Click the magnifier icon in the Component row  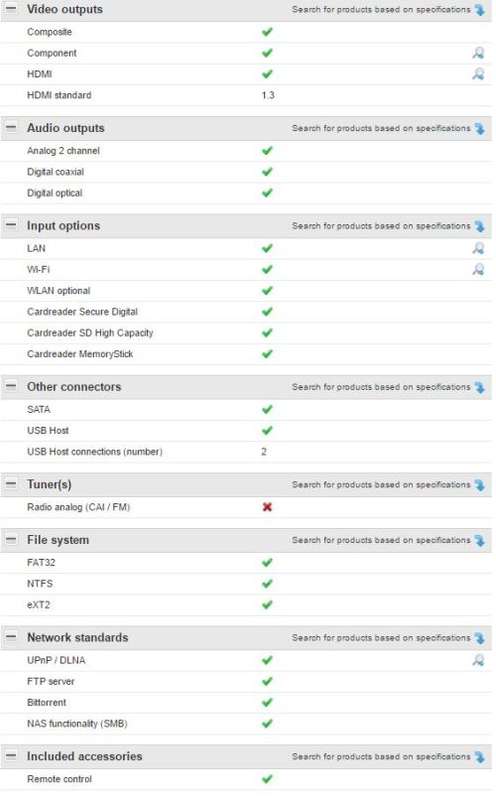click(478, 53)
